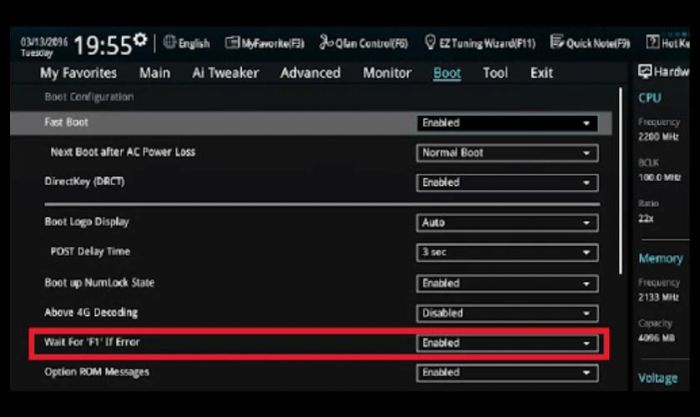Select the Above 4G Decoding Disabled box
The image size is (700, 417).
click(x=507, y=313)
